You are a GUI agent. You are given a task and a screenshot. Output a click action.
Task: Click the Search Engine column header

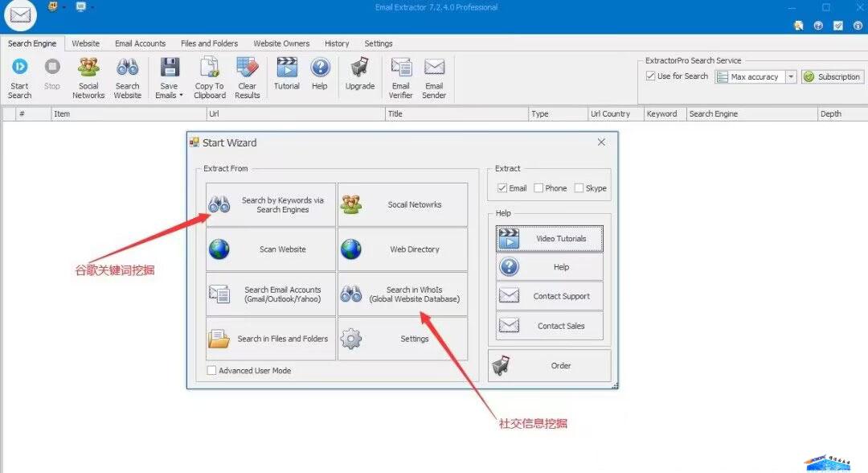pos(751,113)
